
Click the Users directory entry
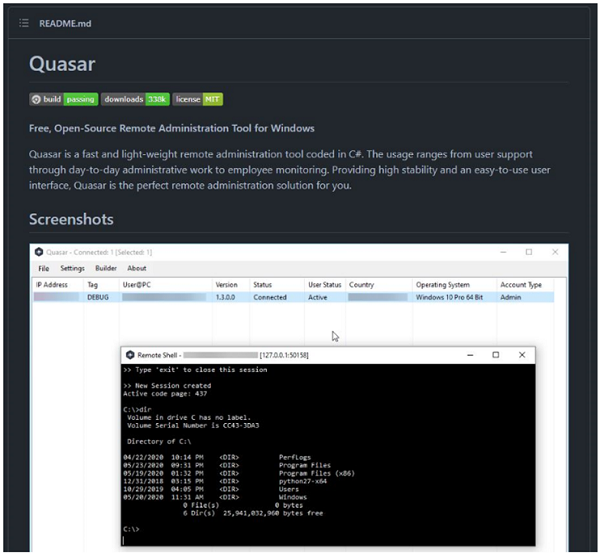(289, 489)
